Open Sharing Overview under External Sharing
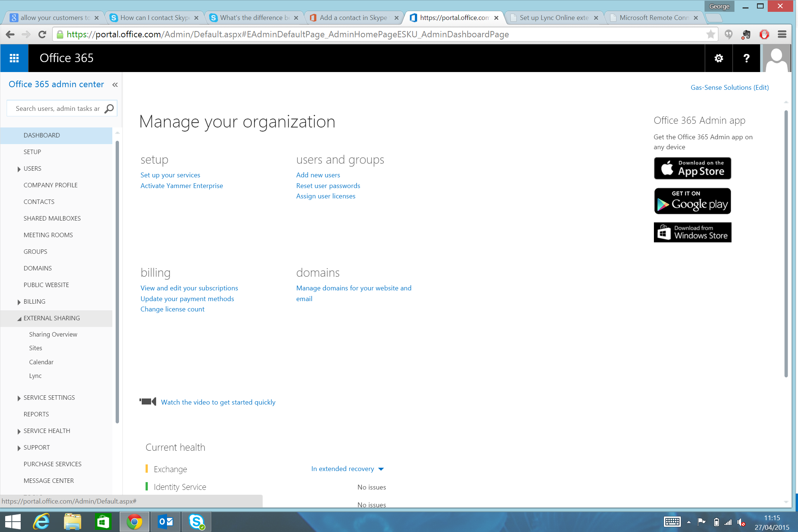The width and height of the screenshot is (798, 532). (x=53, y=334)
